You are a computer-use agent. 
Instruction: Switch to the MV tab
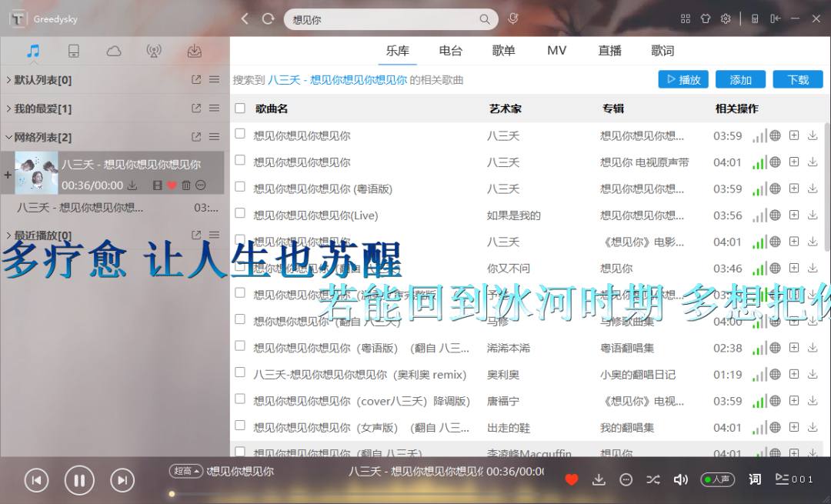(556, 51)
